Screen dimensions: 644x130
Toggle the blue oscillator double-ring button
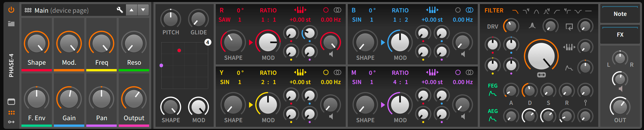[x=469, y=10]
